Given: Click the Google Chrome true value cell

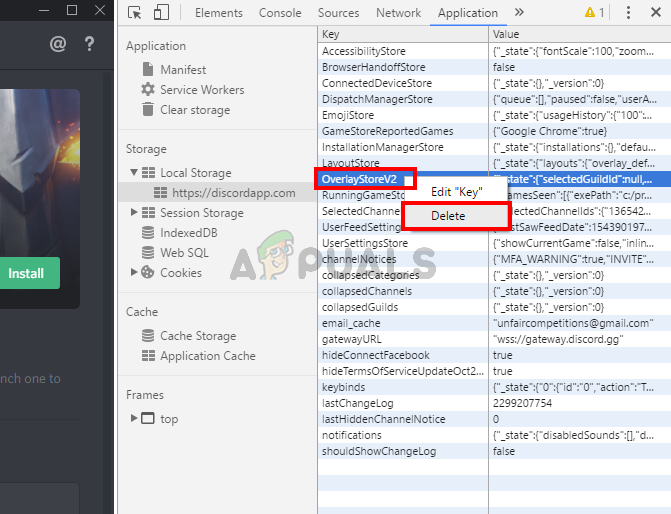Looking at the screenshot, I should click(579, 131).
